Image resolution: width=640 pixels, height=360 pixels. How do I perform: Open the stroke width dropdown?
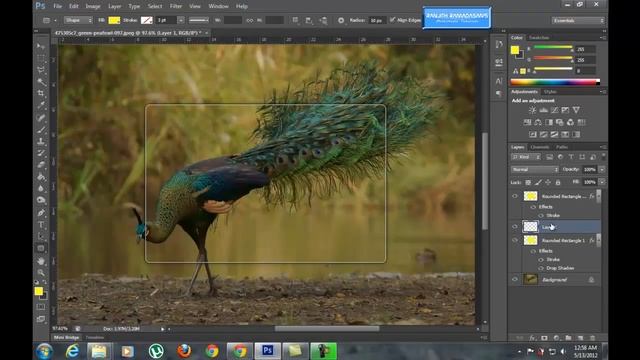pos(181,20)
